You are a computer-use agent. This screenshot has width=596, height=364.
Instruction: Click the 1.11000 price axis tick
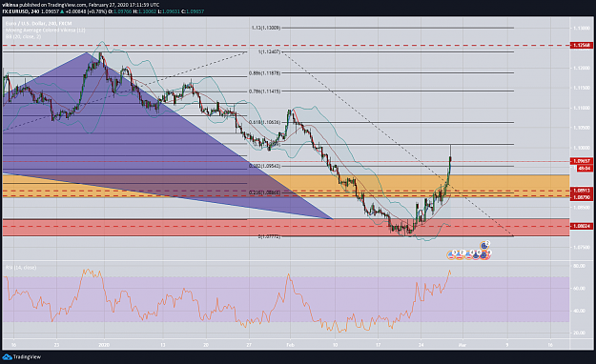(x=582, y=108)
